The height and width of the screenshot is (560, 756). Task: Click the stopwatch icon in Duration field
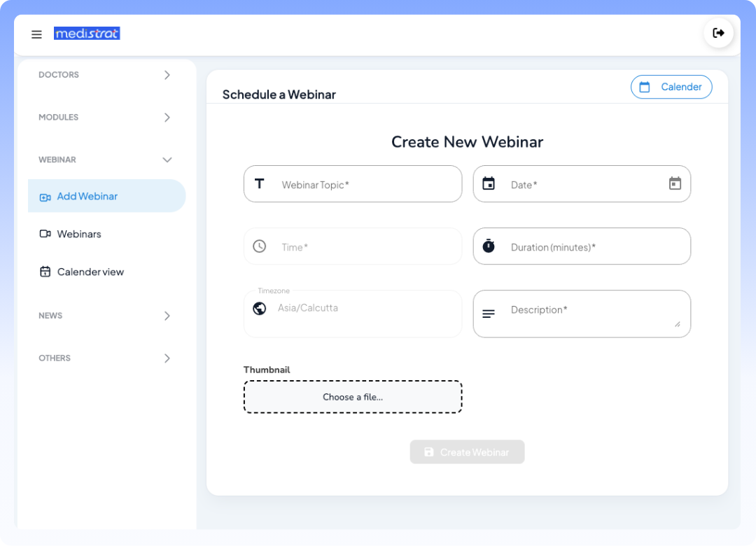pyautogui.click(x=489, y=246)
